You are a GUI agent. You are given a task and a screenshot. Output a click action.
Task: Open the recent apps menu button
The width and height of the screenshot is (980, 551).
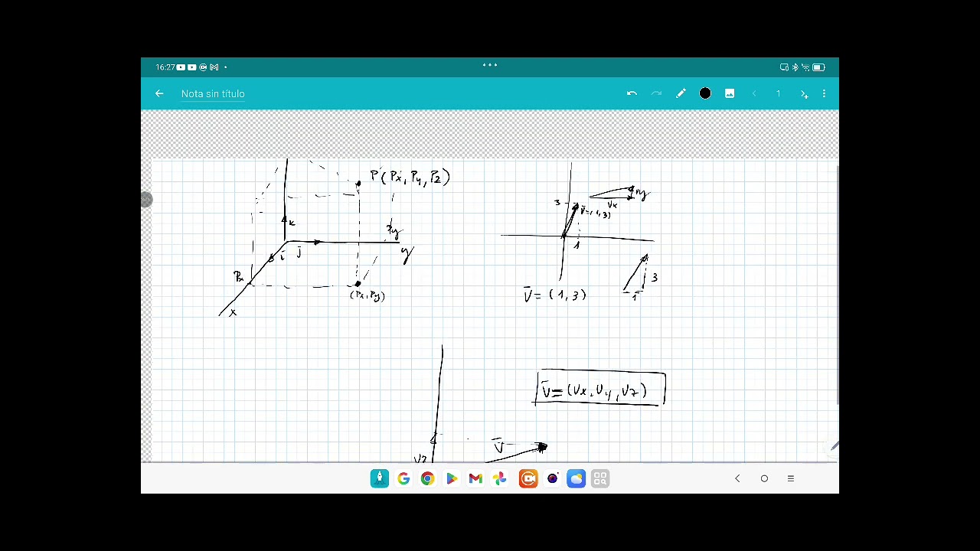pos(791,478)
